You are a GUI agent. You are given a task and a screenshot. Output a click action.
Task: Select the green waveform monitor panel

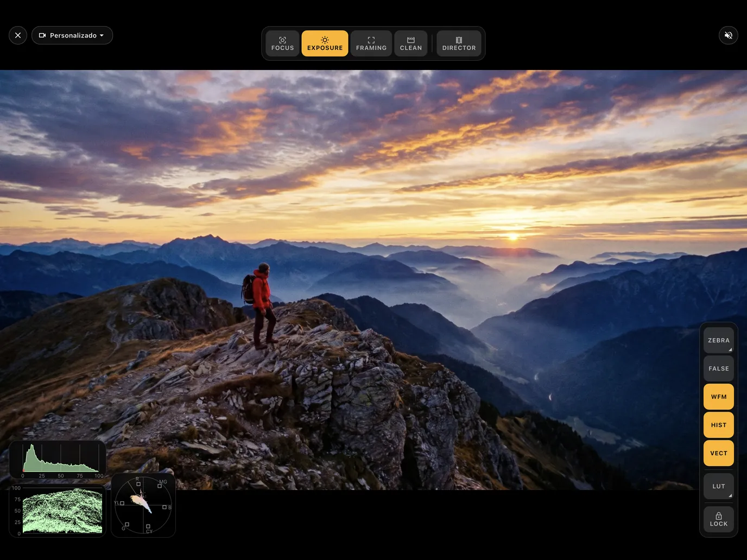[58, 511]
